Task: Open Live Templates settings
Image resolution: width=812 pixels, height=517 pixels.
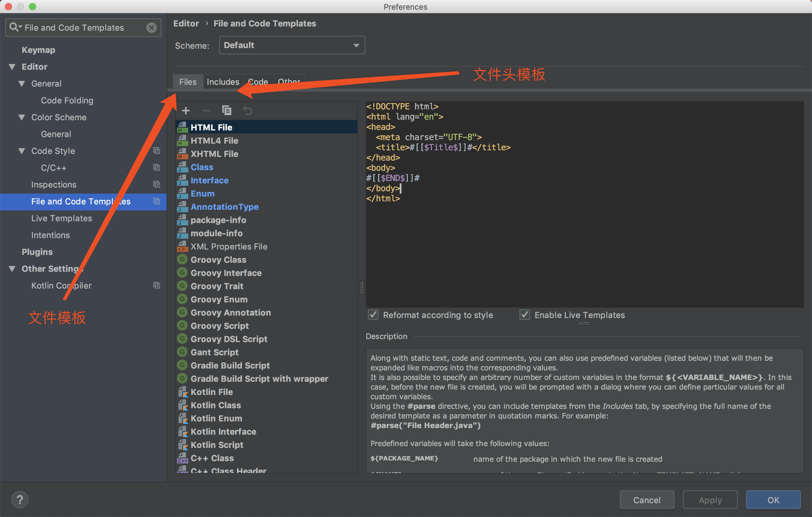Action: (61, 218)
